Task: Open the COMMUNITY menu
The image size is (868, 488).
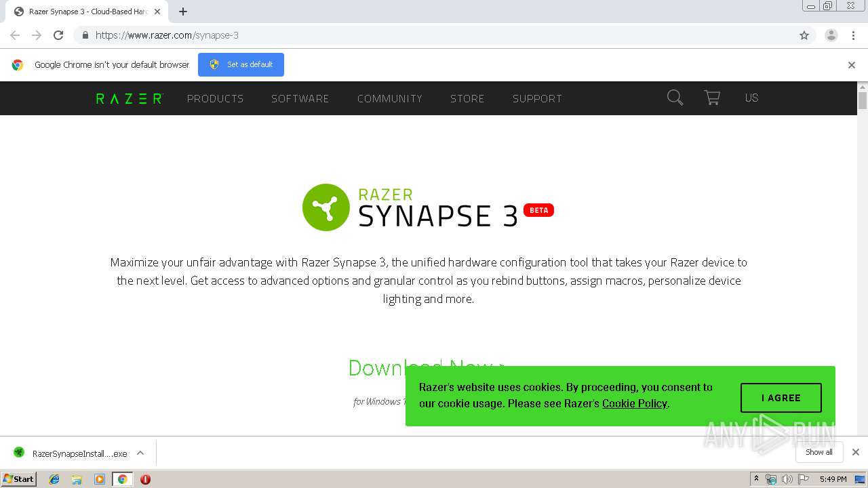Action: point(390,98)
